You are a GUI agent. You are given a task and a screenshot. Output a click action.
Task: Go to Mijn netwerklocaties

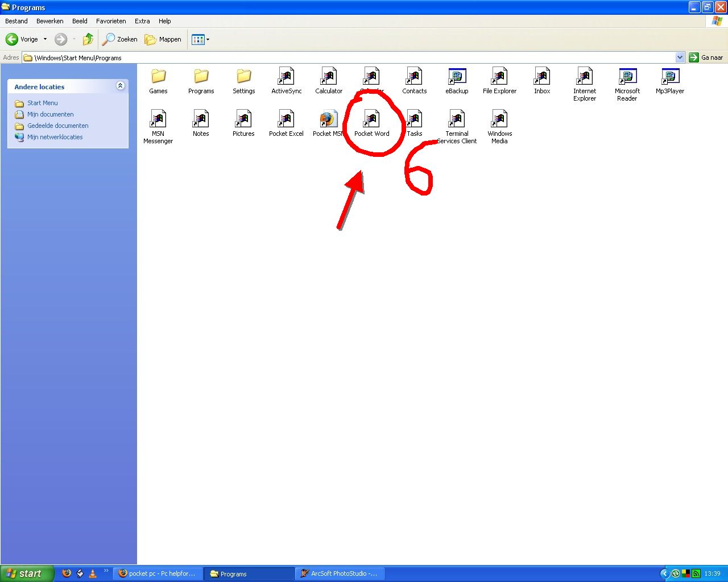(x=55, y=137)
